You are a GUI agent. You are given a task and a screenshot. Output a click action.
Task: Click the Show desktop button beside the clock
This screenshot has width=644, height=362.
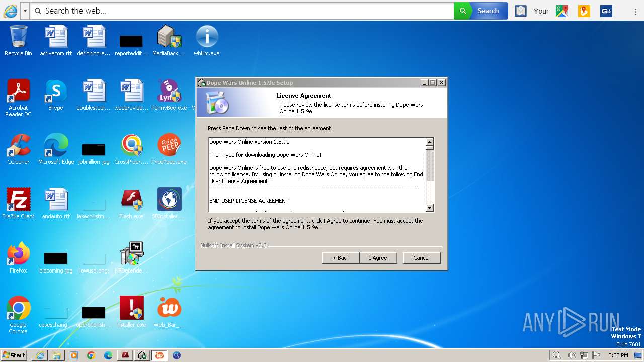tap(638, 355)
